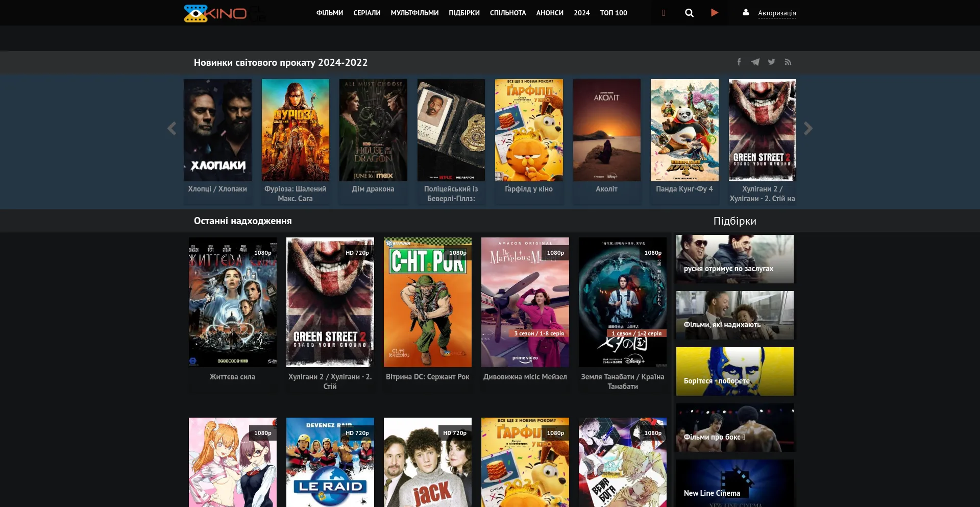Image resolution: width=980 pixels, height=507 pixels.
Task: Open the Twitter social icon
Action: click(x=771, y=62)
